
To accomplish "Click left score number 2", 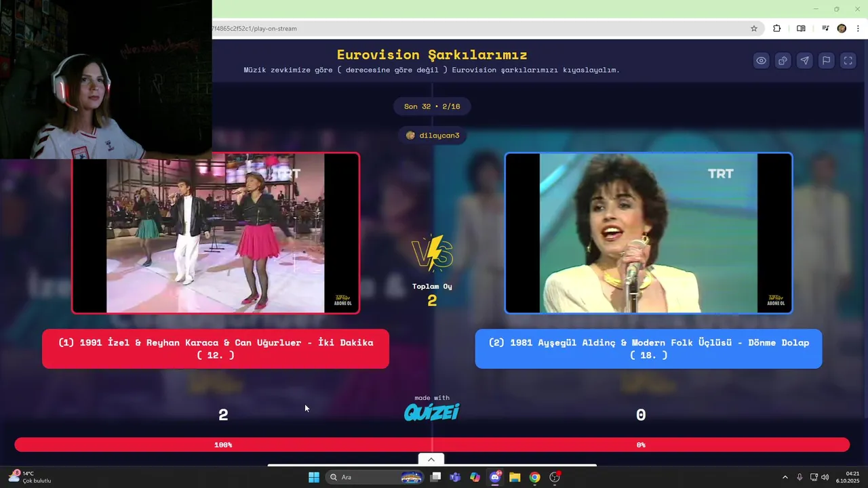I will (223, 415).
